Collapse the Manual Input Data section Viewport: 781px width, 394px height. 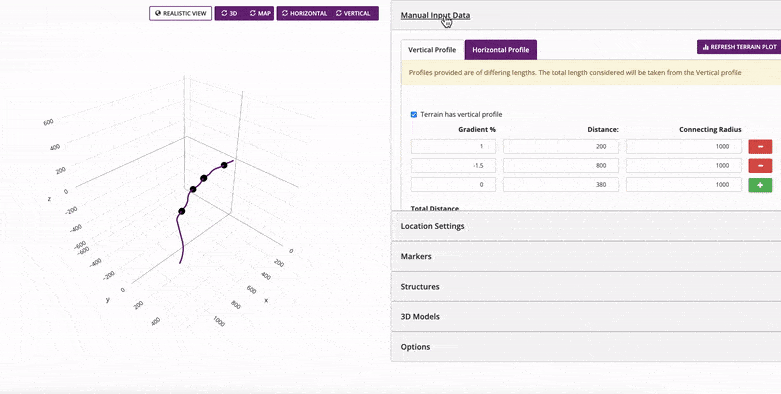[435, 15]
